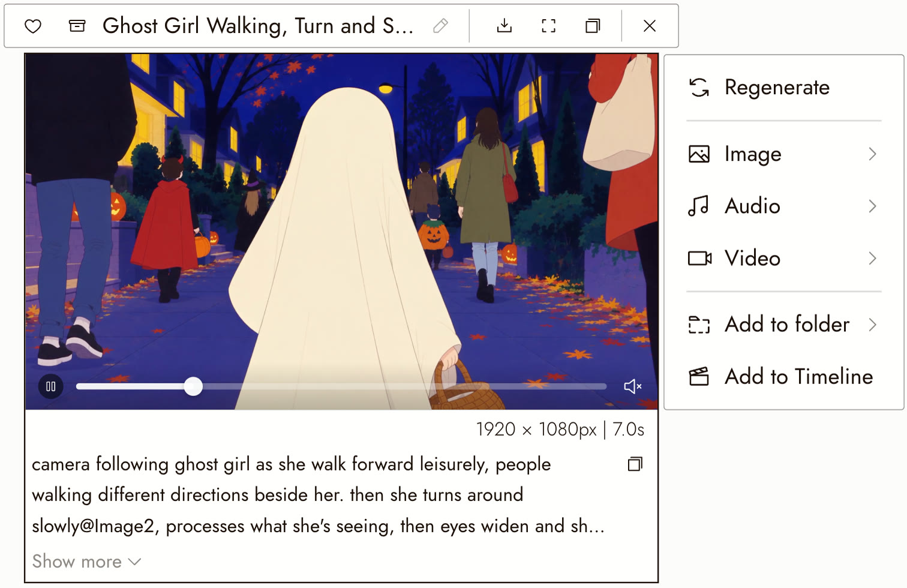Unmute the video sound
907x588 pixels.
point(633,386)
